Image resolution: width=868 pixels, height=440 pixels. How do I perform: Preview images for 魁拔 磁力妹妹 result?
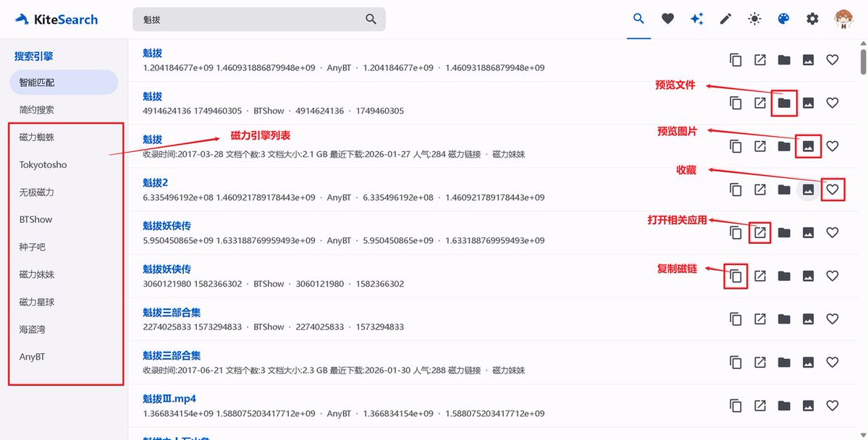[808, 146]
